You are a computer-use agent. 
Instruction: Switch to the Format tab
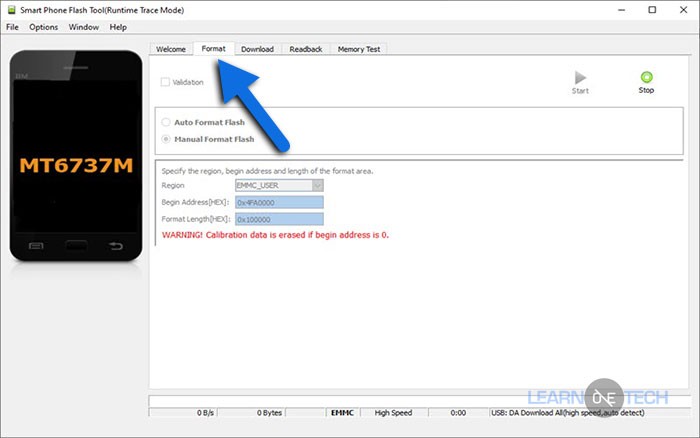coord(213,48)
